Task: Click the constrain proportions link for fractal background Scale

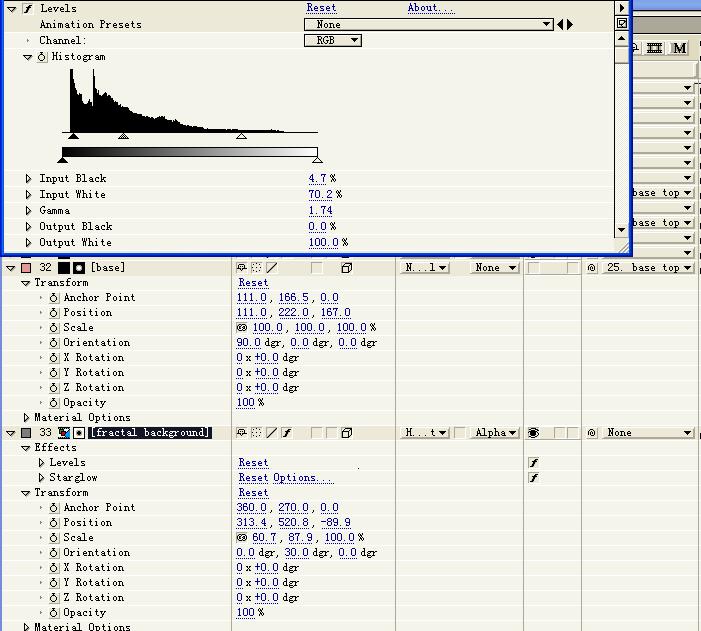Action: coord(241,537)
